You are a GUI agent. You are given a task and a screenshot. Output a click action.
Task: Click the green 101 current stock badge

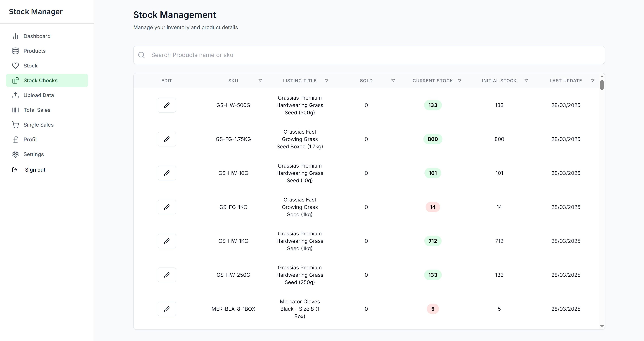(433, 173)
